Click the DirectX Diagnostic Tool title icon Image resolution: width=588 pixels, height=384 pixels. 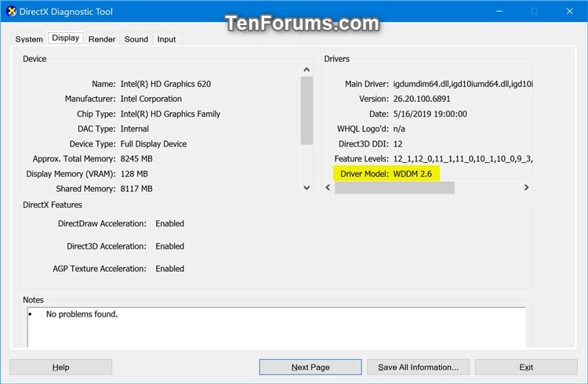[12, 12]
